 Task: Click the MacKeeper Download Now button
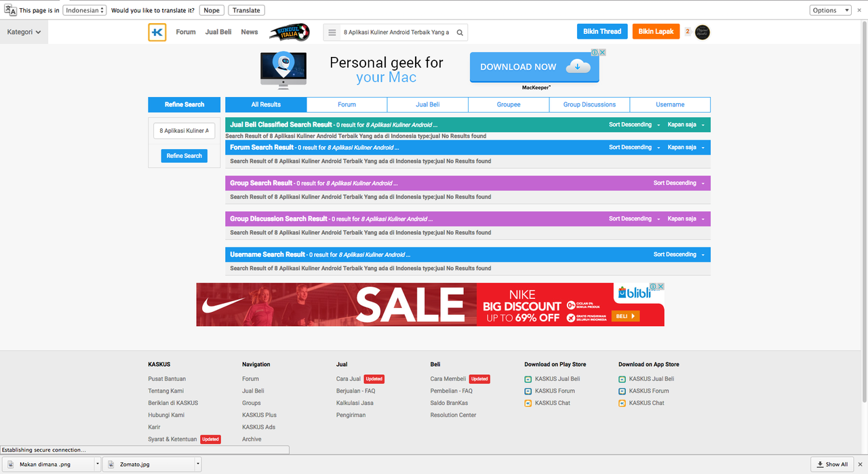[534, 67]
